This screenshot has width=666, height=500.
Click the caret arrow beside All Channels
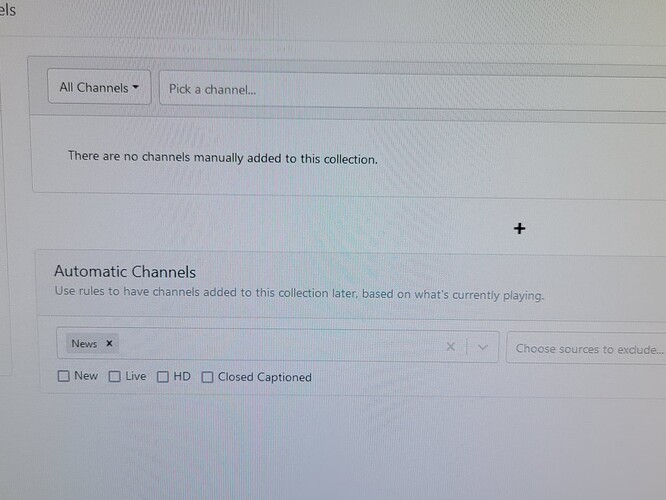click(135, 88)
